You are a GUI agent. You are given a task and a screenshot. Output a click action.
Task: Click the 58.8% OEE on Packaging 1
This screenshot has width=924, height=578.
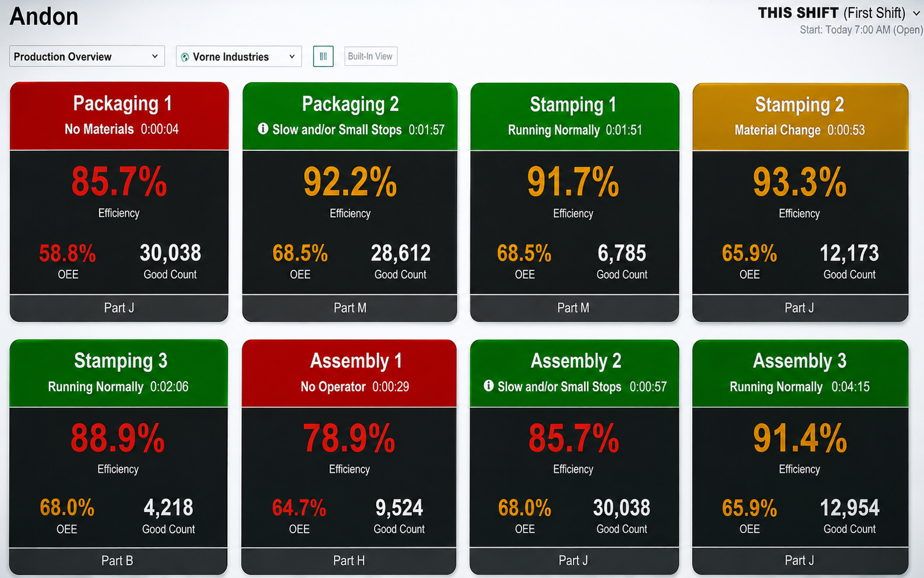[x=68, y=253]
